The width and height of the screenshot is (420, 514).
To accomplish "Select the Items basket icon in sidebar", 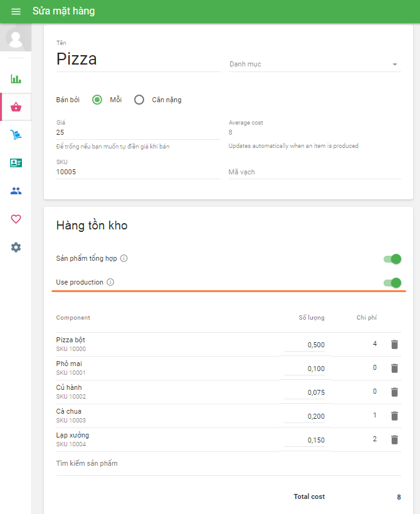I will 16,107.
